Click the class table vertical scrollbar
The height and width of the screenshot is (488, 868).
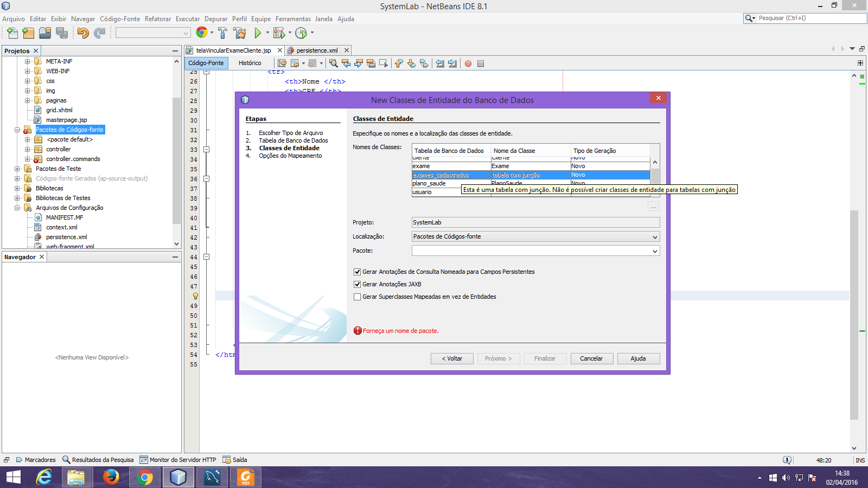[655, 176]
